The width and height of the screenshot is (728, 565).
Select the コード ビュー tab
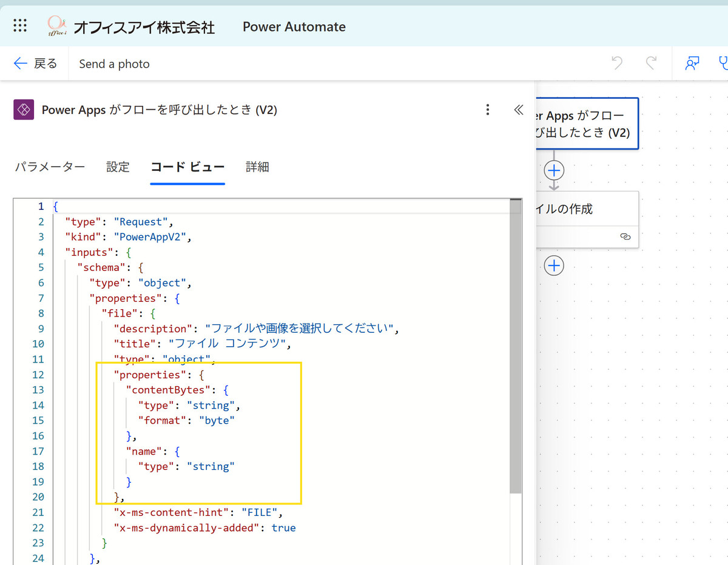[x=187, y=167]
